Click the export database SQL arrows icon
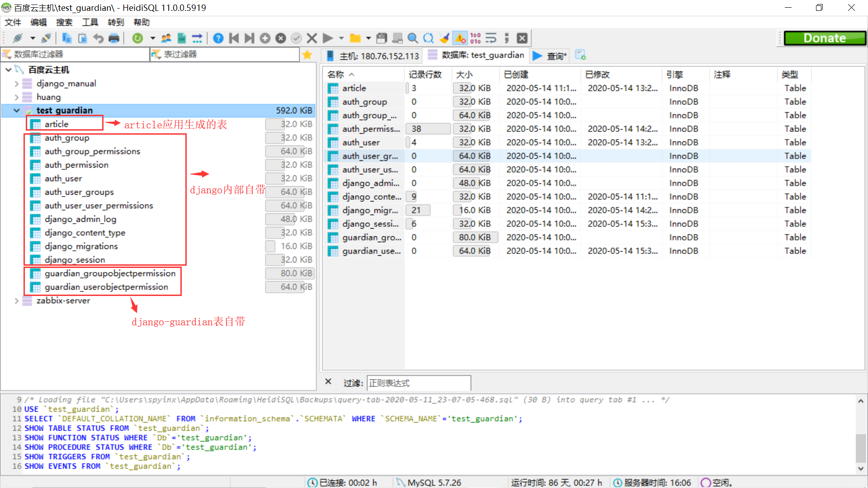Screen dimensions: 868x488 [197, 38]
